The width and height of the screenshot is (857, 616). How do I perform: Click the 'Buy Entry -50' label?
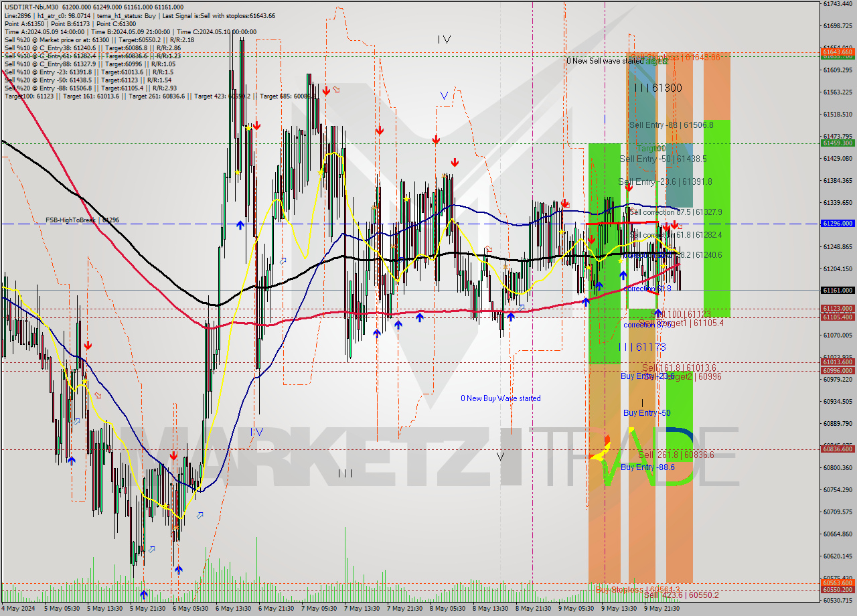click(x=647, y=412)
